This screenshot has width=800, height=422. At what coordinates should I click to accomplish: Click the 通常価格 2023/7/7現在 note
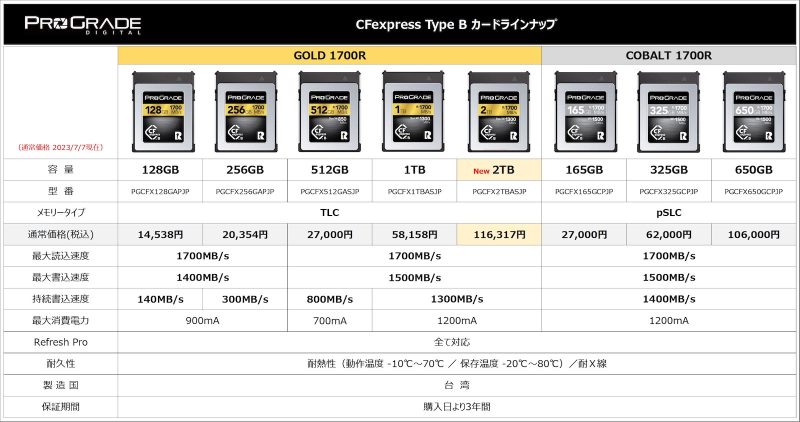point(61,147)
